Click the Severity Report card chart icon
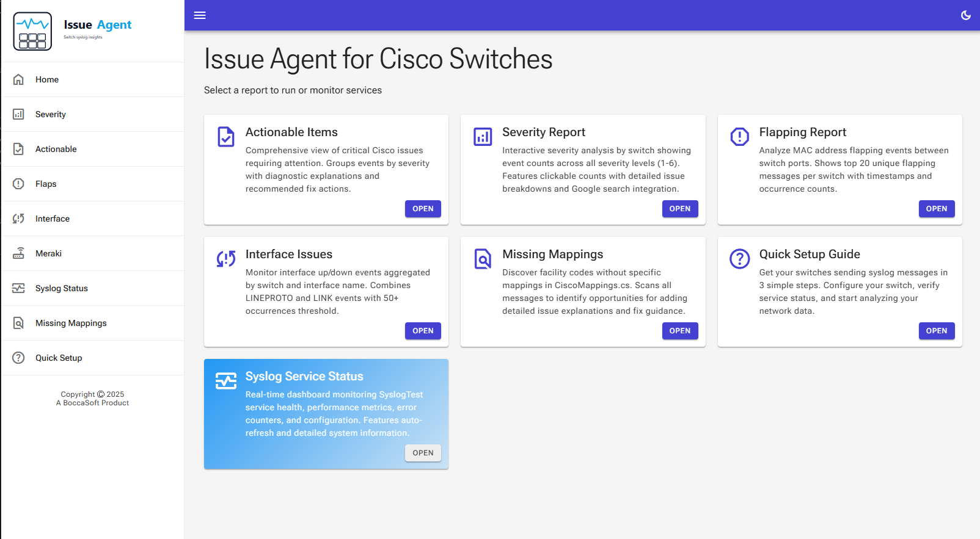This screenshot has height=539, width=980. tap(483, 137)
